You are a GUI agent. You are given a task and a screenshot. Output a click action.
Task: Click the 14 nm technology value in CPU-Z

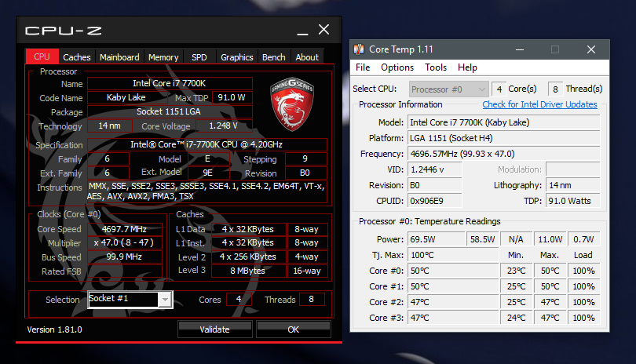(109, 126)
